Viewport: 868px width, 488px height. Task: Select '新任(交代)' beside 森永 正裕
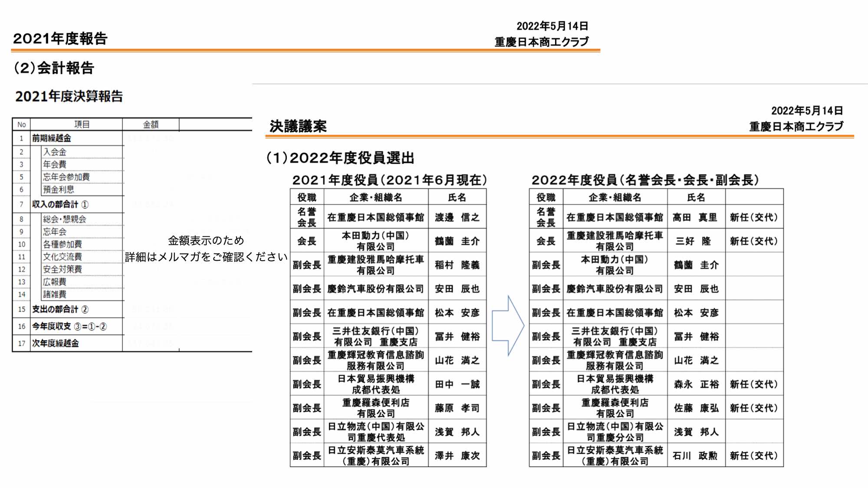pos(754,384)
